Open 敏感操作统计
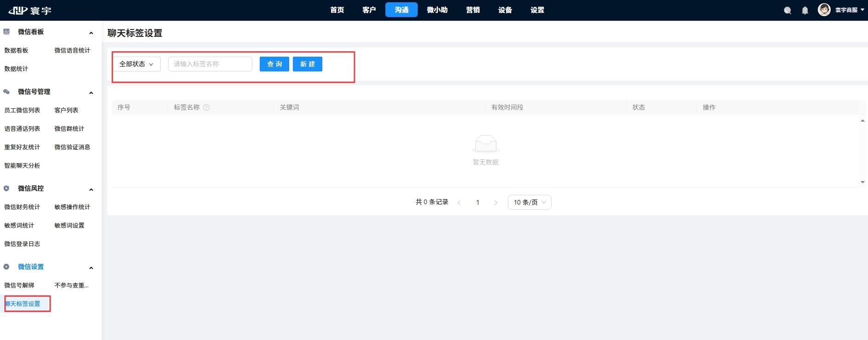 click(x=72, y=207)
